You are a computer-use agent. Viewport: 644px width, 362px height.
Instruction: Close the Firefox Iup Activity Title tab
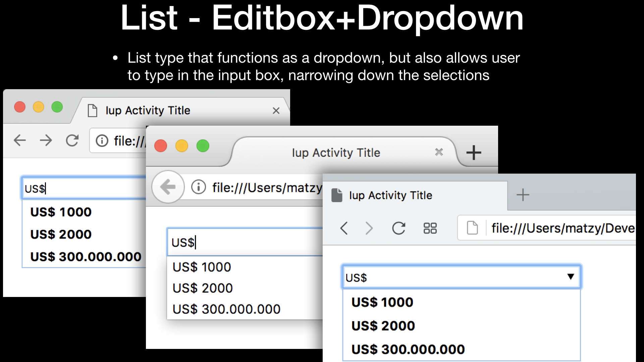439,152
